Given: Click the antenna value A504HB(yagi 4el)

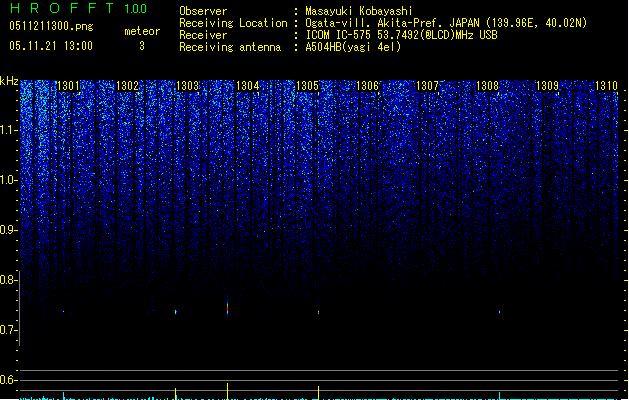Looking at the screenshot, I should point(353,47).
